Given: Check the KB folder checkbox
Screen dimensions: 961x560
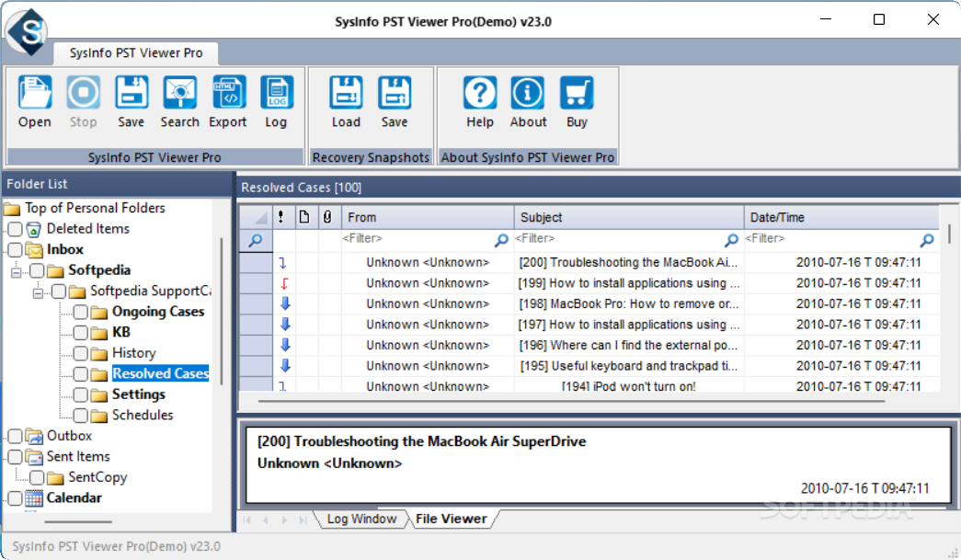Looking at the screenshot, I should [80, 333].
